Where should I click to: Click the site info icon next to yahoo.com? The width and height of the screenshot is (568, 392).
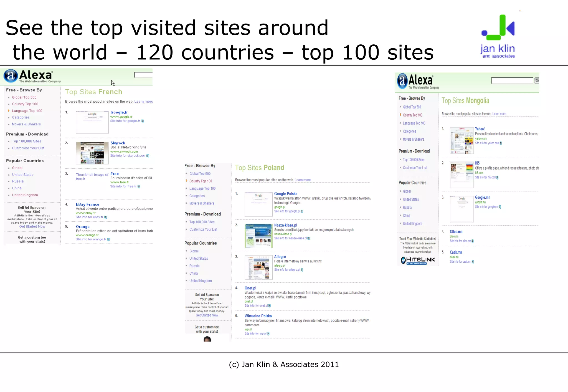point(501,143)
